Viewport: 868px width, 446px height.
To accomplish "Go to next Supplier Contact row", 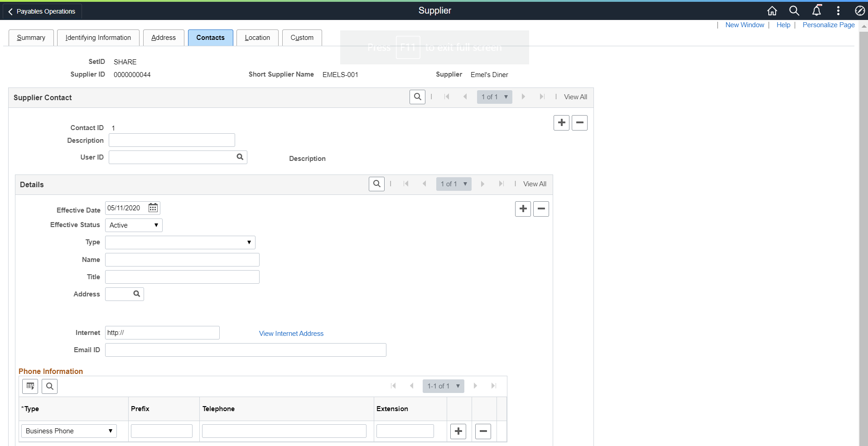I will tap(523, 97).
